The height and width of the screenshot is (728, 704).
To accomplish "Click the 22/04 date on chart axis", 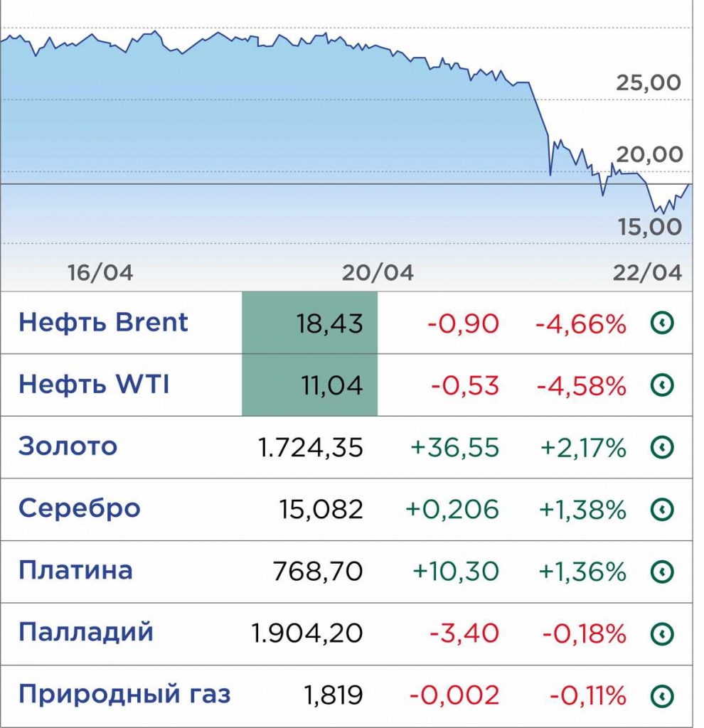I will pos(647,273).
